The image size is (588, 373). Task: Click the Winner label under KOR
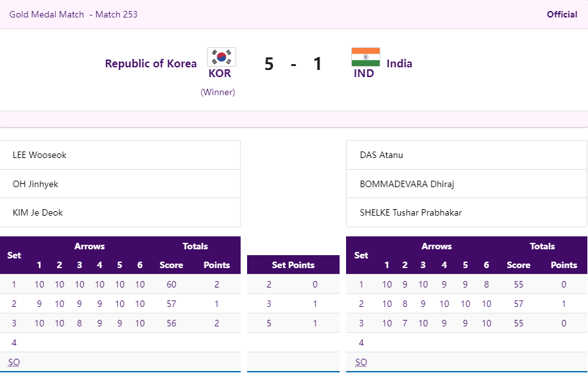click(218, 92)
